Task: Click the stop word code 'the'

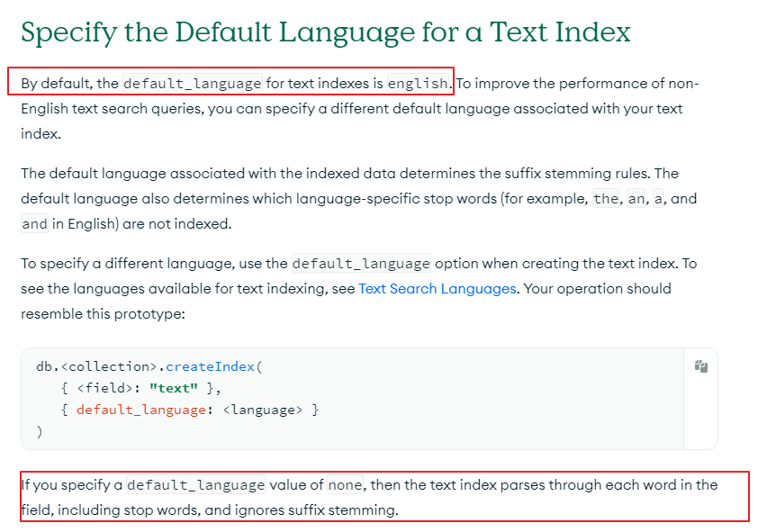Action: point(606,198)
